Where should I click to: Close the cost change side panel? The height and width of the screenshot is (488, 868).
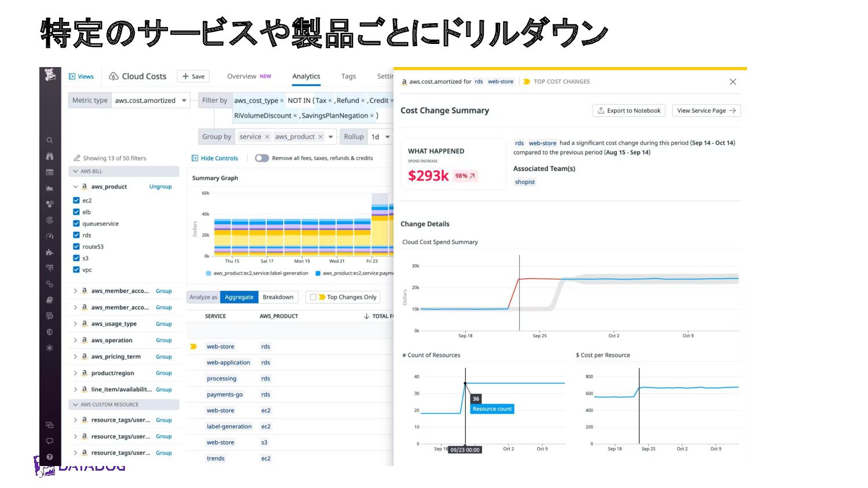[x=733, y=82]
